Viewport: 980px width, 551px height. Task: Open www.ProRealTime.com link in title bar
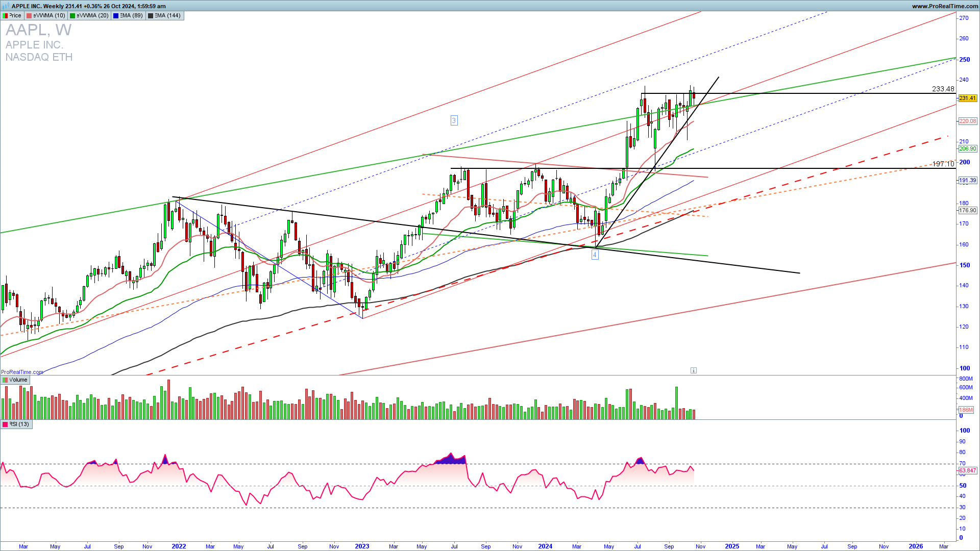pos(945,6)
